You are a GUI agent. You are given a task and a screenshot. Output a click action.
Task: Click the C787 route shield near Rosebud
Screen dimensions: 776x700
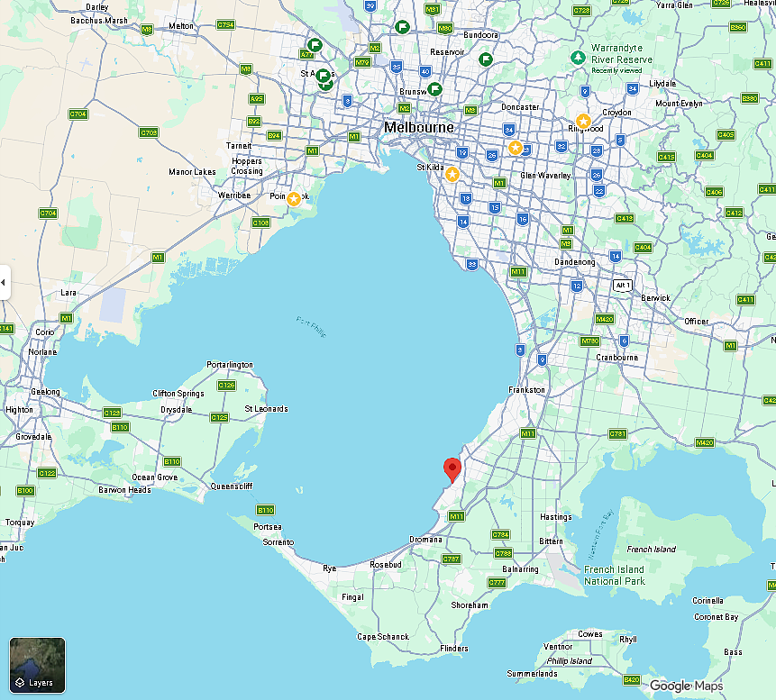[452, 559]
